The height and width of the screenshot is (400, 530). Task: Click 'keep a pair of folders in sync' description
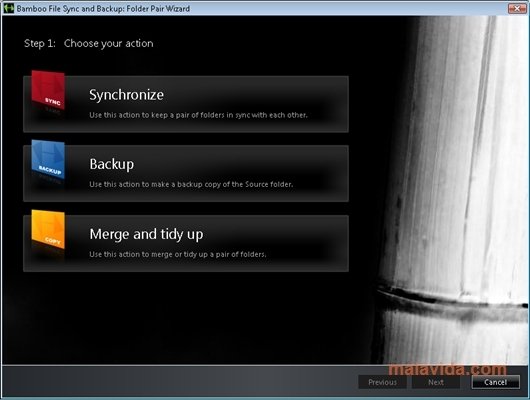pyautogui.click(x=198, y=115)
